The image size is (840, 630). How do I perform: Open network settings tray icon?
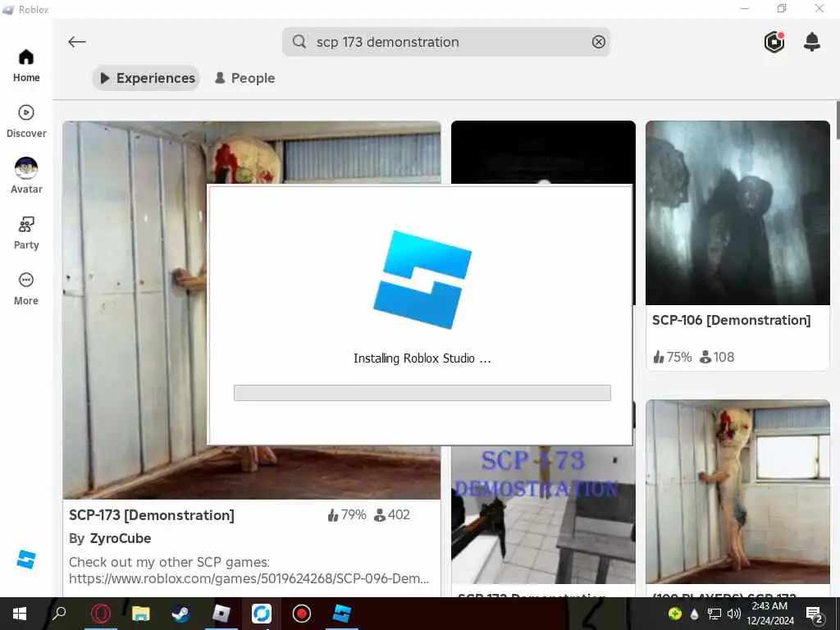(x=714, y=614)
